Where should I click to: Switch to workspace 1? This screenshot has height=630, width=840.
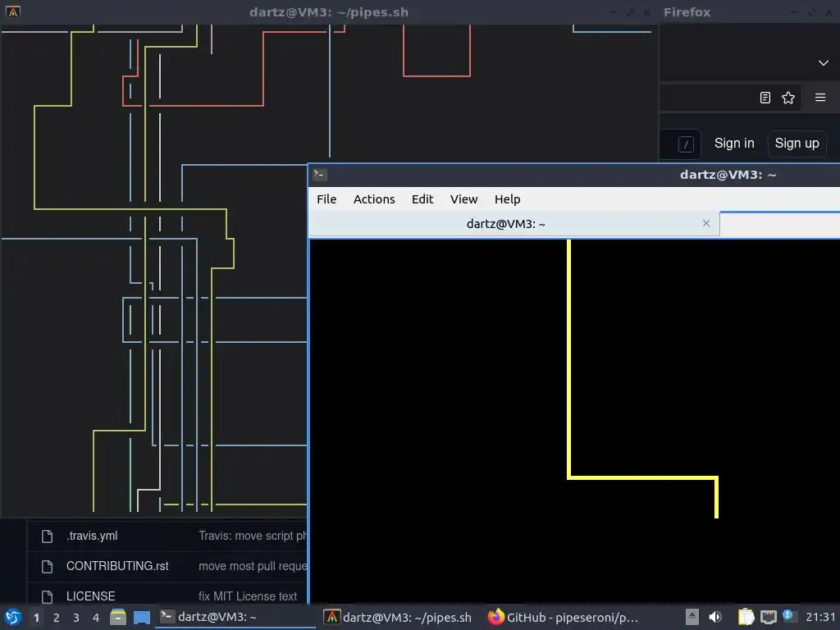(36, 618)
